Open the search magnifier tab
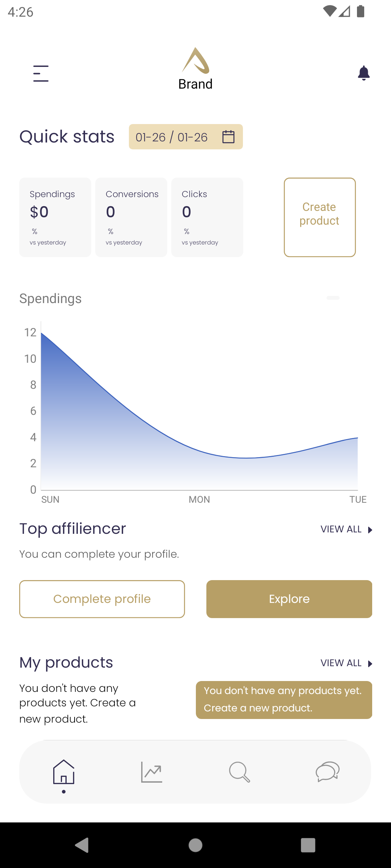 240,772
